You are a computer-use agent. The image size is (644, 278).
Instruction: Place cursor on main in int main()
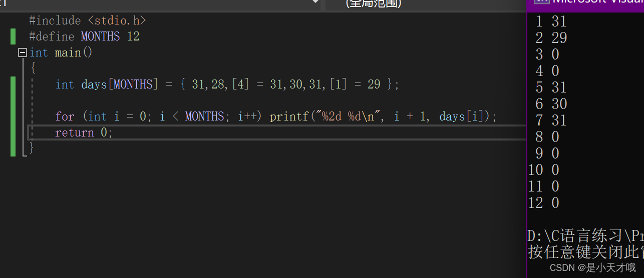point(68,52)
